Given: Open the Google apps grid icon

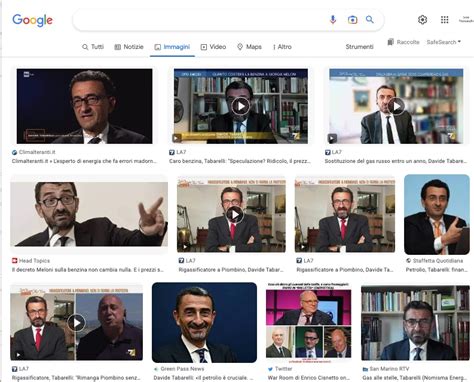Looking at the screenshot, I should pos(444,20).
